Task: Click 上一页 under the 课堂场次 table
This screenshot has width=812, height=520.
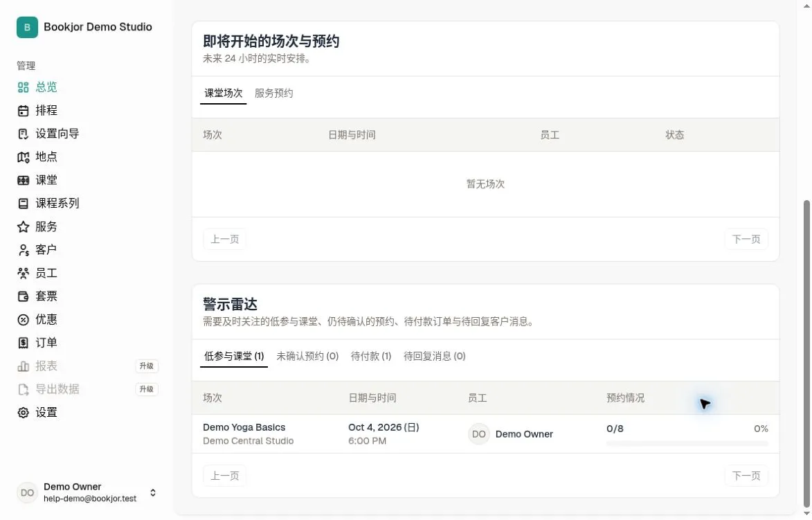Action: [225, 240]
